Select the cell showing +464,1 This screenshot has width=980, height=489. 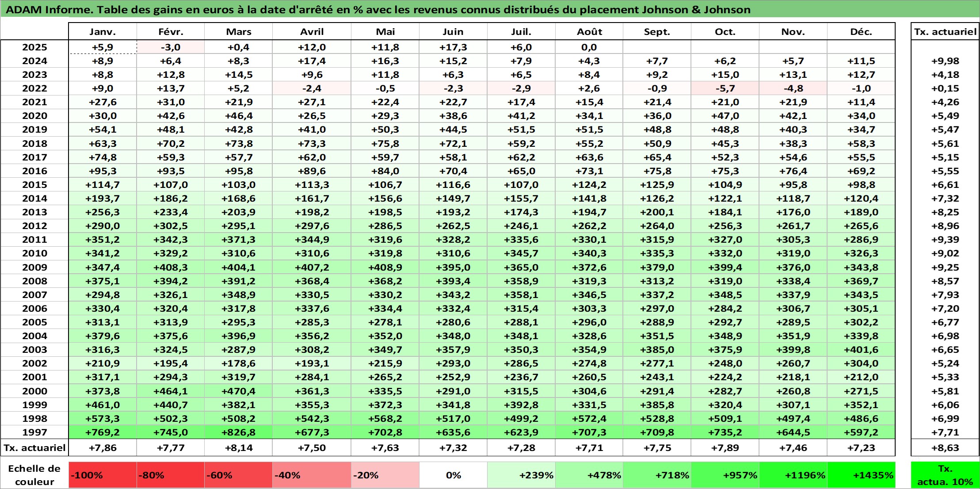[171, 391]
